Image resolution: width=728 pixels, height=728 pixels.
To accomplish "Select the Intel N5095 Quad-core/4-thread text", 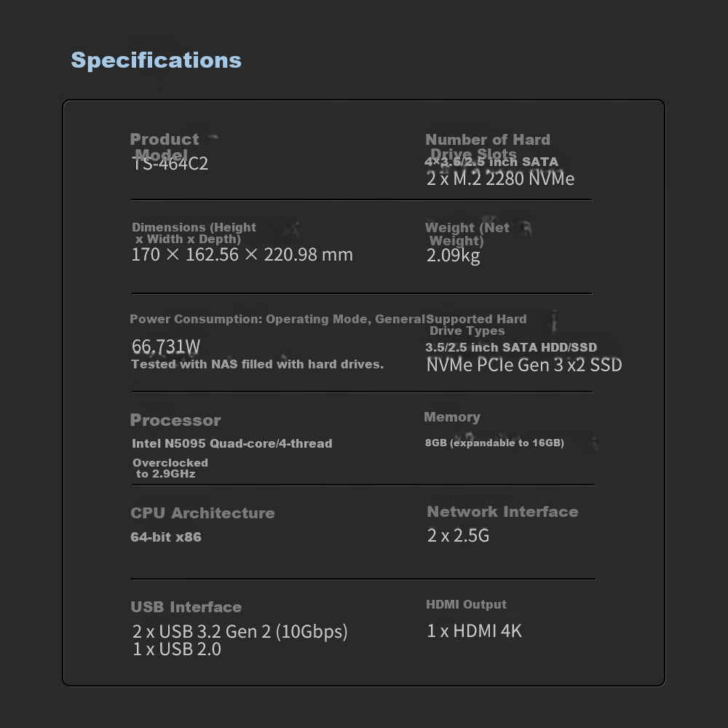I will point(232,443).
